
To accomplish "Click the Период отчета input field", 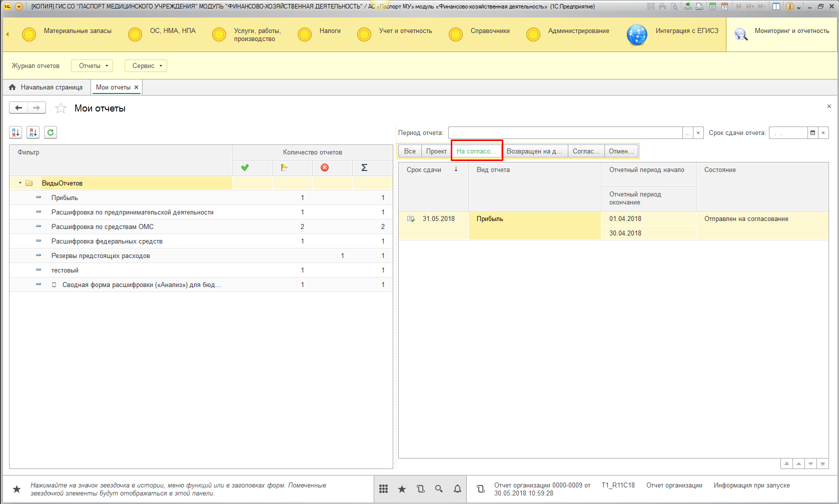I will (565, 133).
